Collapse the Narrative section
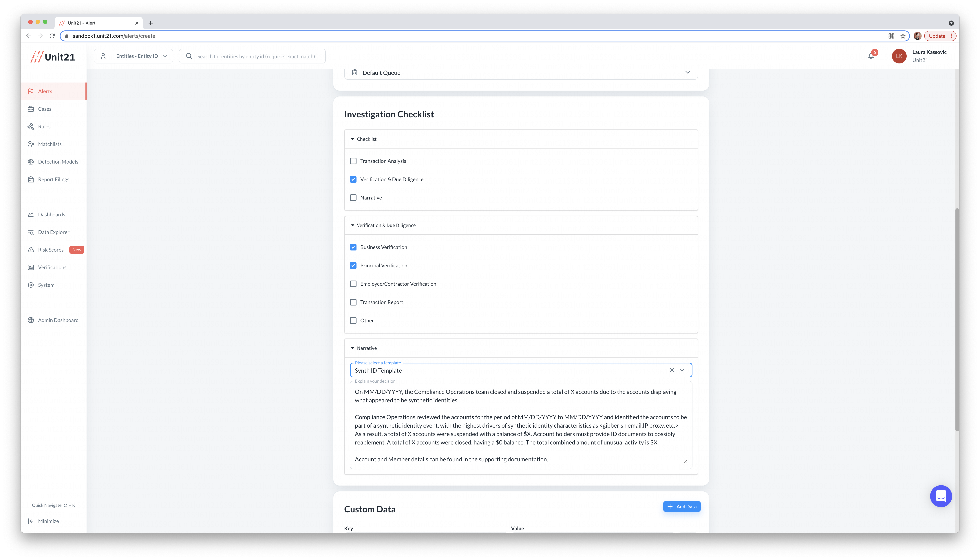980x560 pixels. tap(521, 348)
